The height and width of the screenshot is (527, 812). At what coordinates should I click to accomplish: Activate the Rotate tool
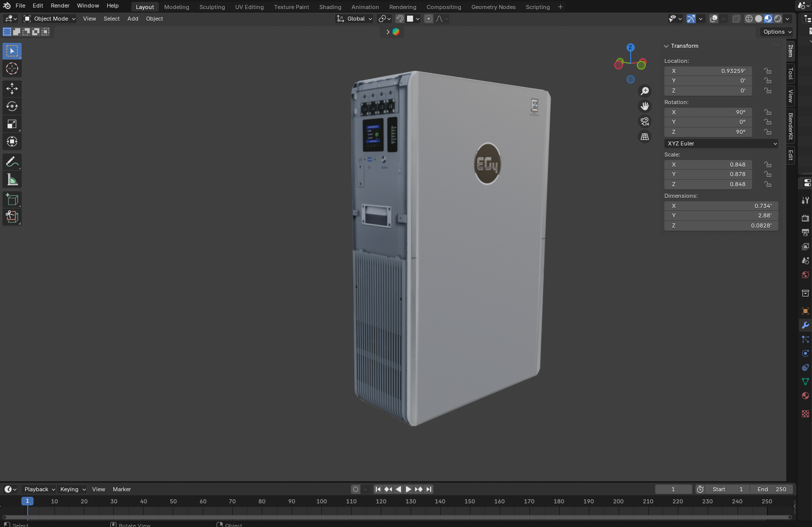coord(12,106)
